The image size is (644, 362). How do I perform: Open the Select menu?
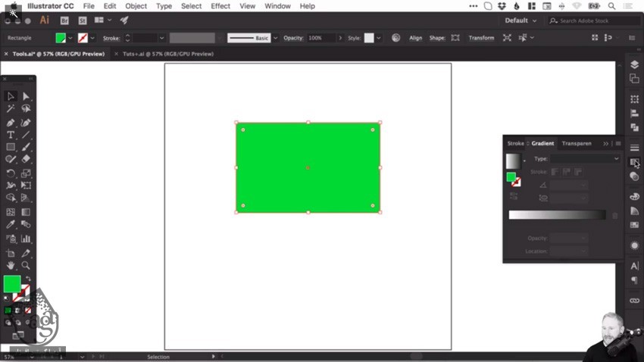click(192, 6)
